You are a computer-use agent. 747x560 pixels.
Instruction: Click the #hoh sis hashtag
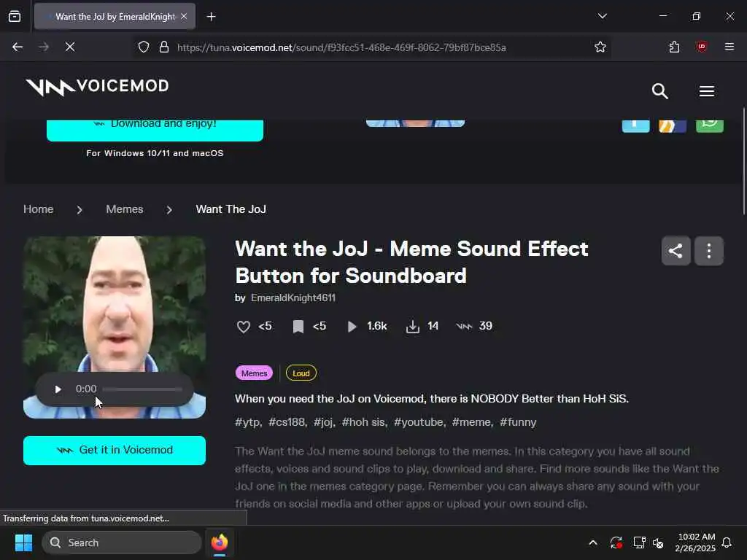(x=364, y=422)
